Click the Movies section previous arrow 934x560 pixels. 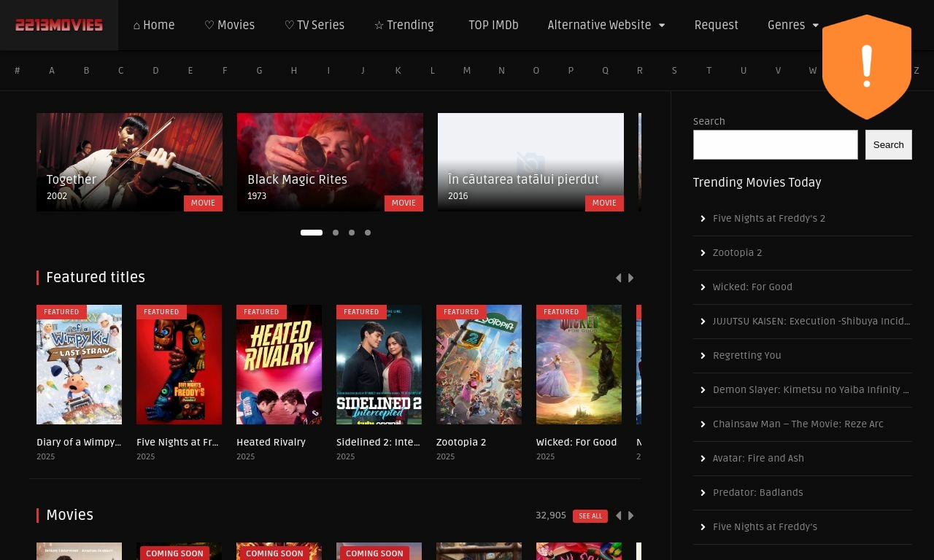(619, 516)
